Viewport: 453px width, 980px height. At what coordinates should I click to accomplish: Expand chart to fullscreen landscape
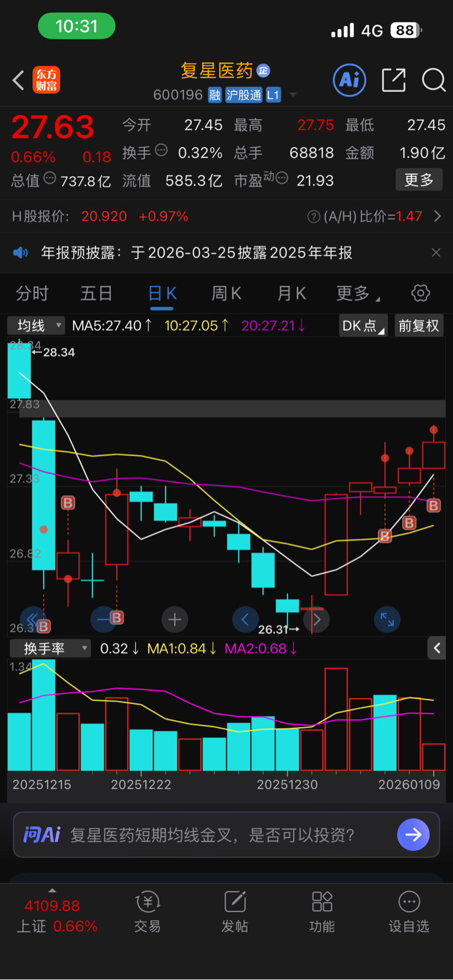(388, 619)
